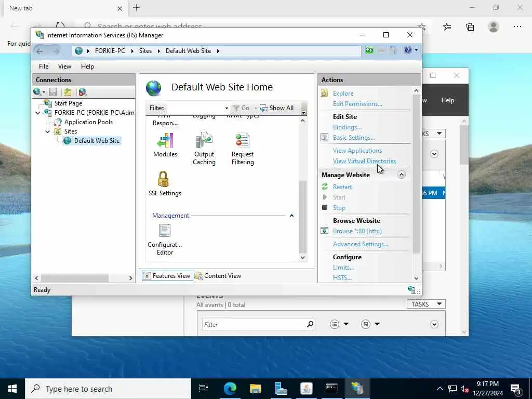Expand the Default Web Site breadcrumb arrow
The image size is (532, 399).
point(218,51)
